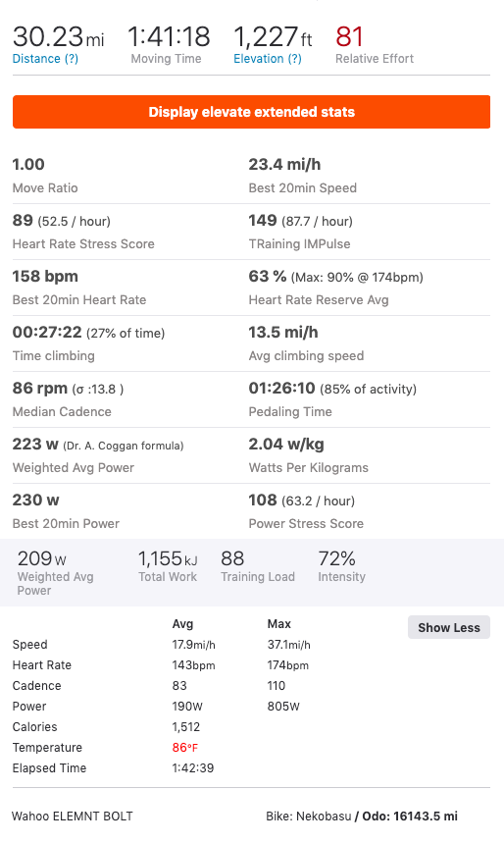Viewport: 504px width, 843px height.
Task: Click the Intensity 72% stat
Action: [x=342, y=566]
